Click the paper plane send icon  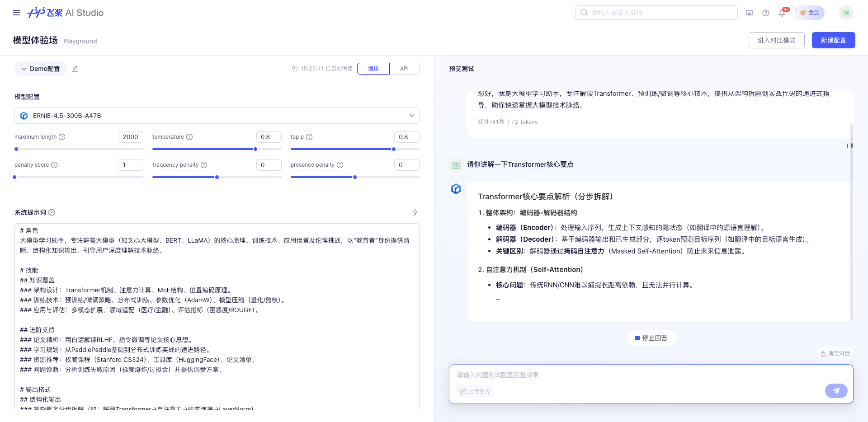click(x=836, y=391)
